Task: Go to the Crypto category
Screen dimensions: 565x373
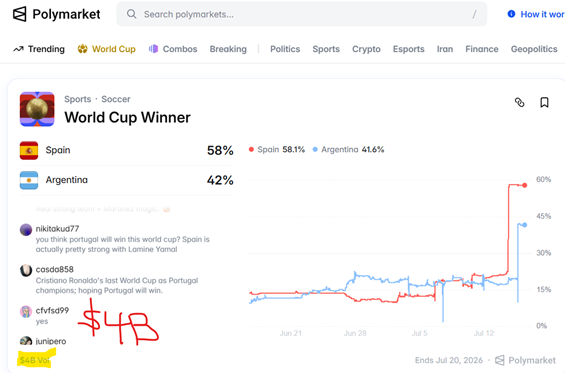Action: [366, 49]
